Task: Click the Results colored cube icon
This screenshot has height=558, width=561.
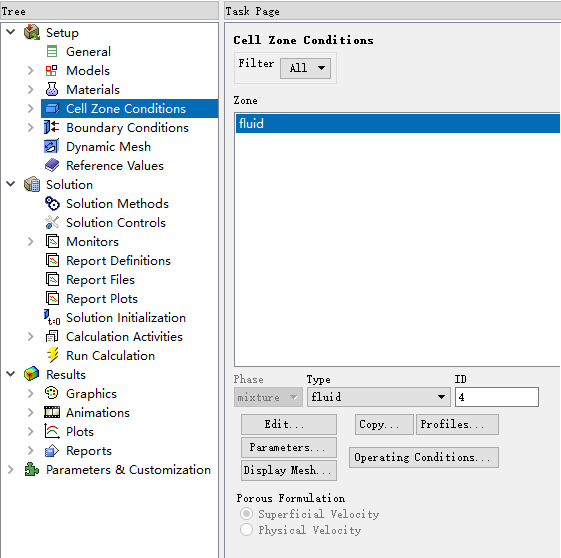Action: [x=31, y=374]
